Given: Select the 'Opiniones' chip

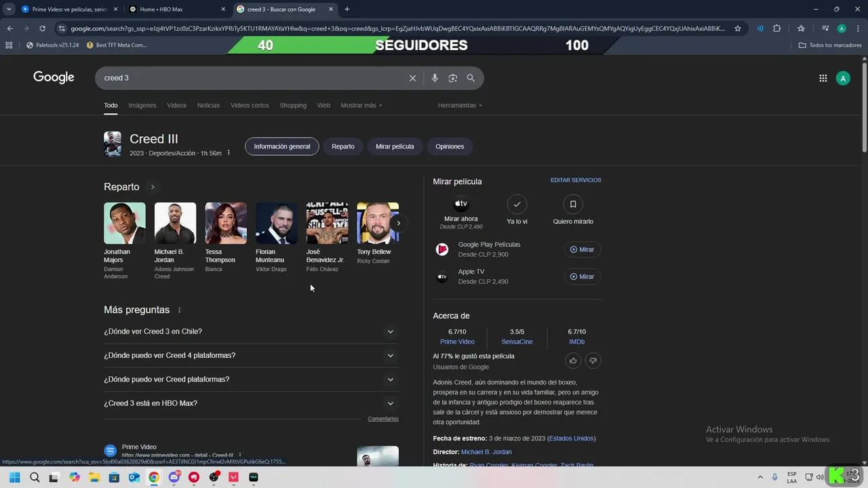Looking at the screenshot, I should [450, 146].
